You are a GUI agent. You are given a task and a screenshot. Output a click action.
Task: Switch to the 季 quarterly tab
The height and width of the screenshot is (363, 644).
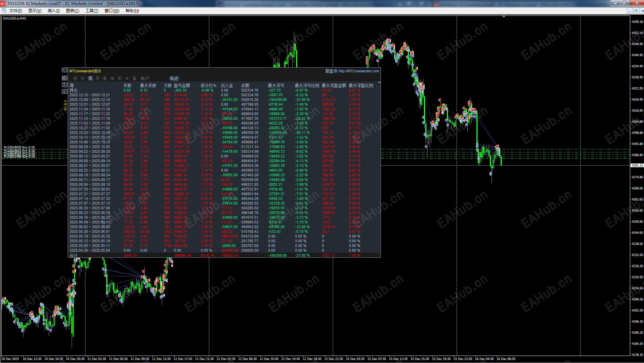pos(105,78)
